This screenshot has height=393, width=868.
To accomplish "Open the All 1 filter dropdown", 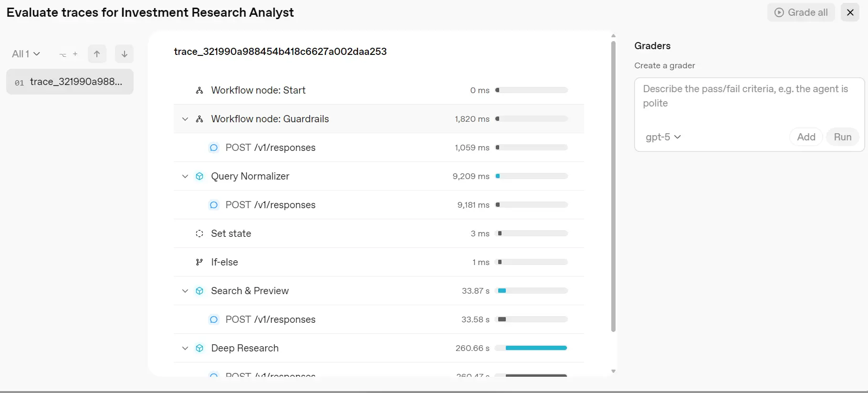I will [26, 54].
